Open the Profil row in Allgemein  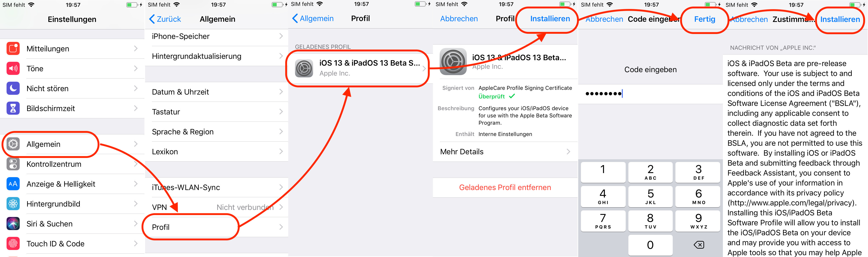pyautogui.click(x=216, y=227)
